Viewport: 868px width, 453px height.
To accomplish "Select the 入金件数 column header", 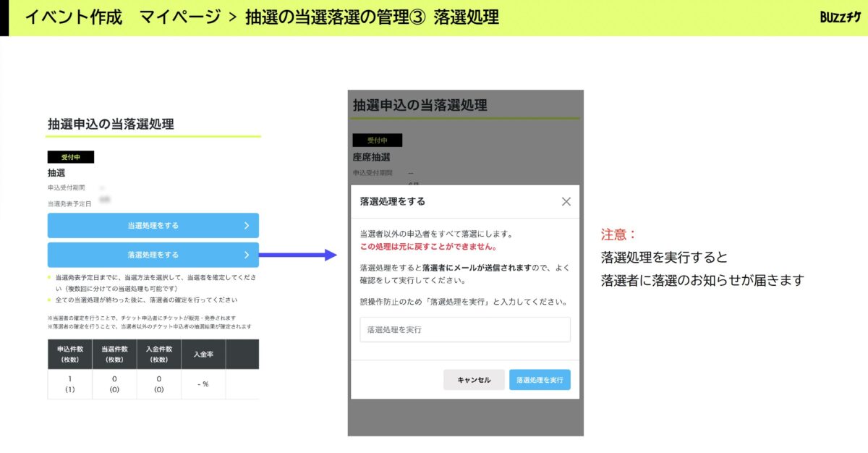I will point(158,354).
